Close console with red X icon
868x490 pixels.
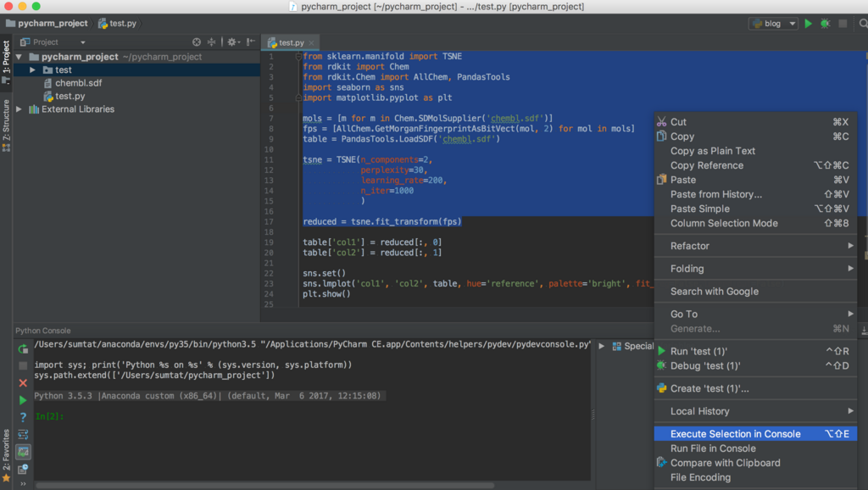click(x=23, y=382)
